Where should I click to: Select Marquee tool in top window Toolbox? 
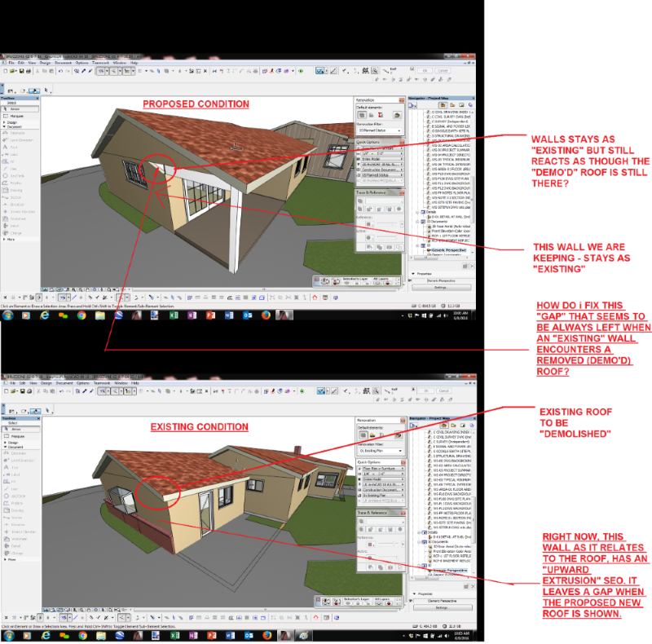(x=20, y=116)
